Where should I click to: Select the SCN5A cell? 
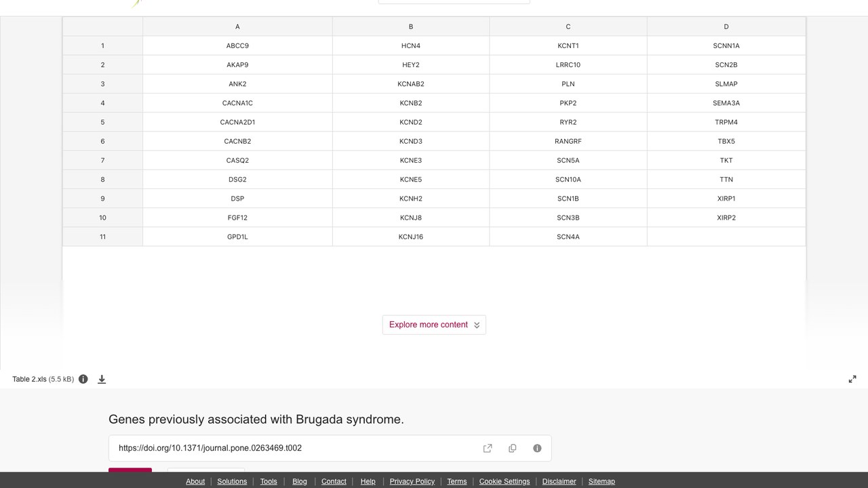[x=568, y=161]
